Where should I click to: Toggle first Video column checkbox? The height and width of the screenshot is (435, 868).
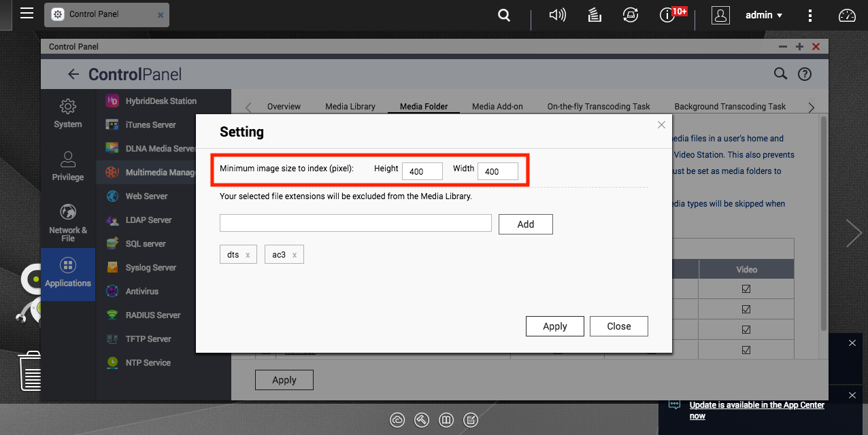tap(746, 289)
